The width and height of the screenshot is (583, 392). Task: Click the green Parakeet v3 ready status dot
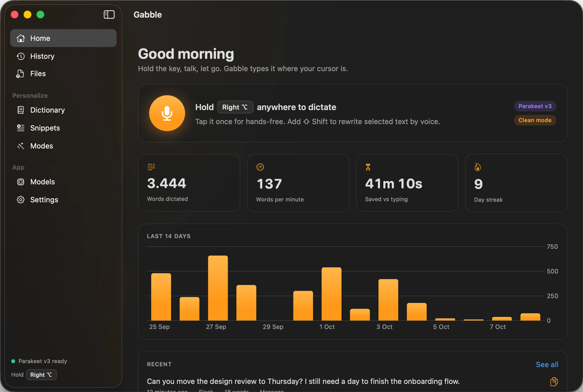point(13,361)
